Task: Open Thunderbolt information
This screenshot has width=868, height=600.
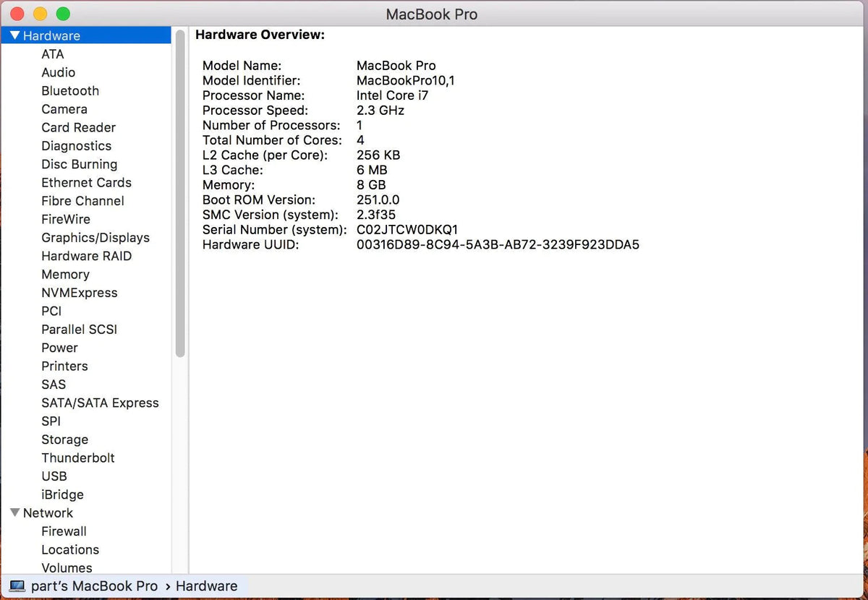Action: pos(78,458)
